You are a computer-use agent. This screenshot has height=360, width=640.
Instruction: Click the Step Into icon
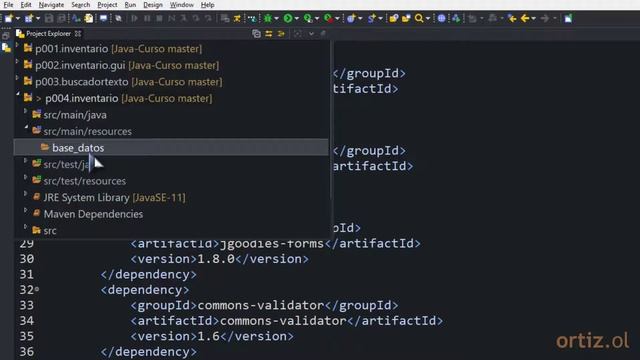pos(183,18)
